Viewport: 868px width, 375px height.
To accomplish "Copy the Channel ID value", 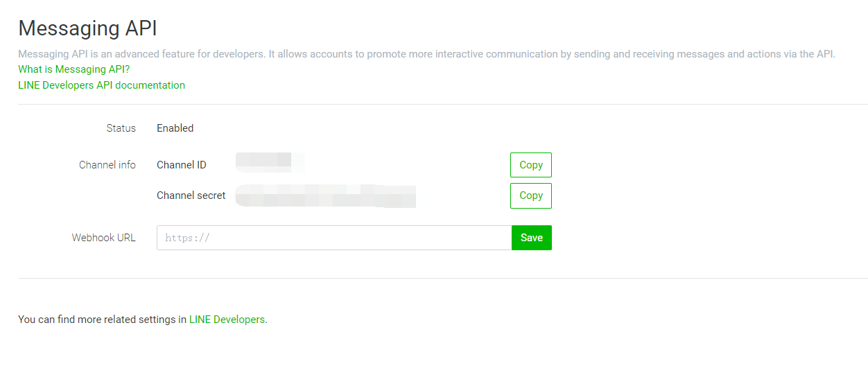I will (x=530, y=165).
